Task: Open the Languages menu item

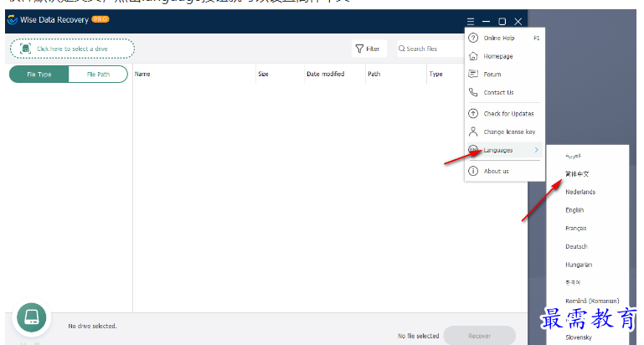Action: click(504, 150)
